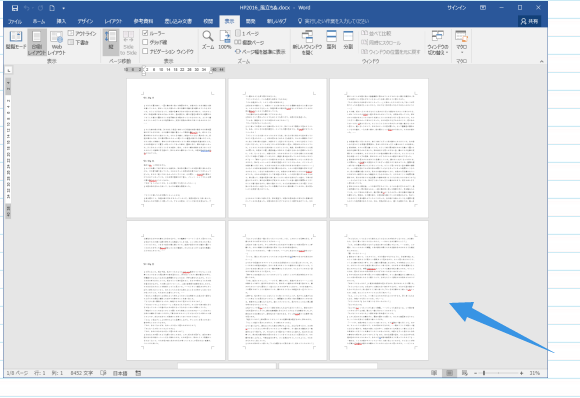Open the Zoom (ズーム) magnifier dialog
The image size is (580, 398).
[208, 40]
